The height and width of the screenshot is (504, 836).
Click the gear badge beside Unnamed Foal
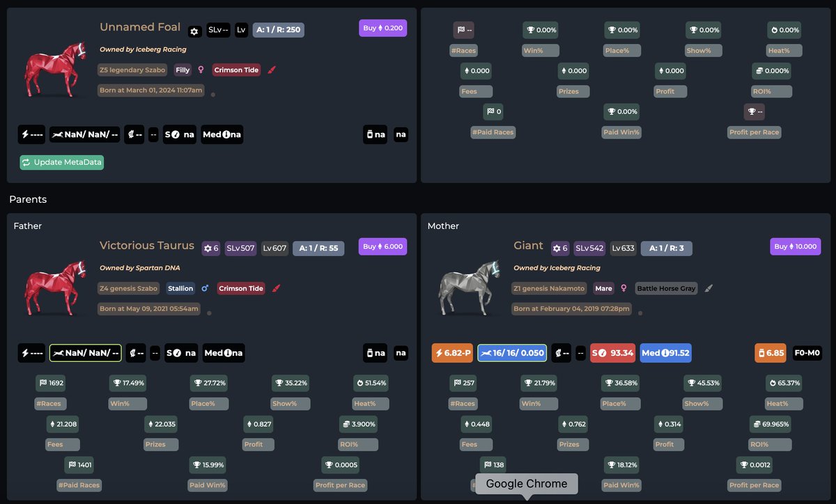(x=195, y=31)
